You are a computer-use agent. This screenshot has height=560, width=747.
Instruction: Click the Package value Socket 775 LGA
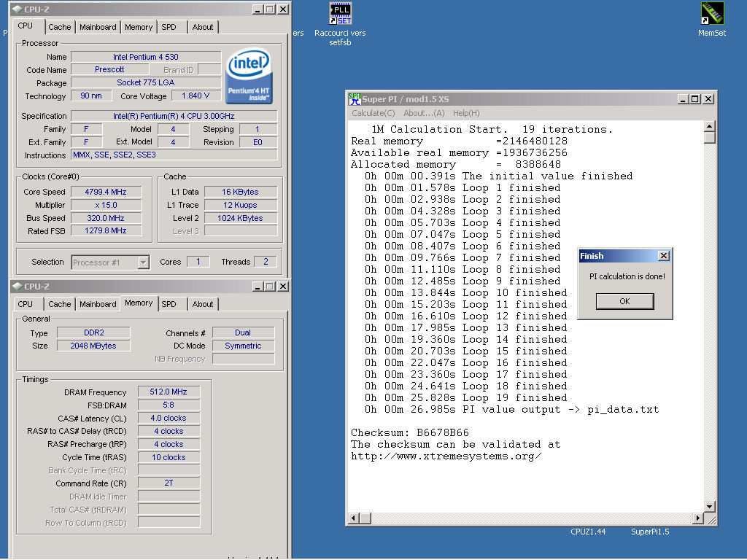click(146, 83)
